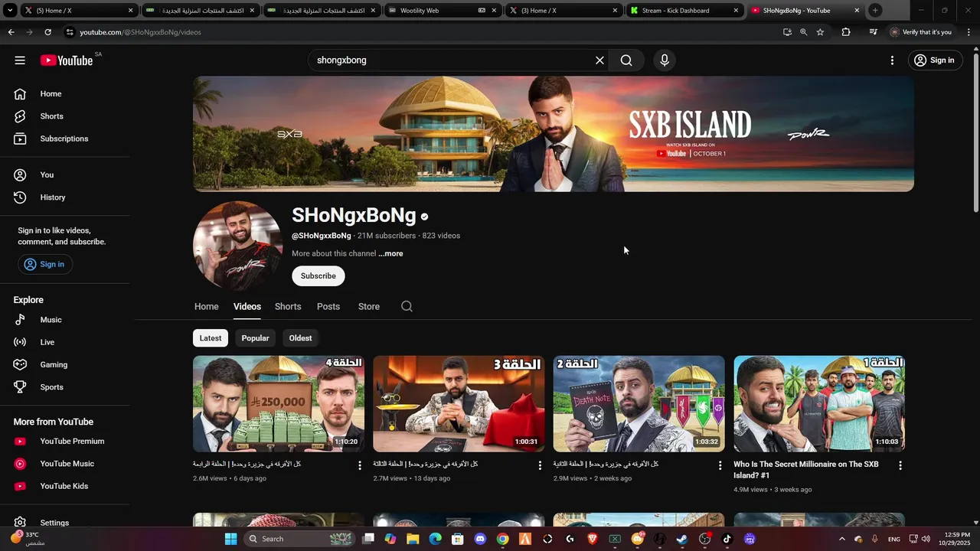Open options for episode 3 video
The width and height of the screenshot is (980, 551).
[x=540, y=465]
